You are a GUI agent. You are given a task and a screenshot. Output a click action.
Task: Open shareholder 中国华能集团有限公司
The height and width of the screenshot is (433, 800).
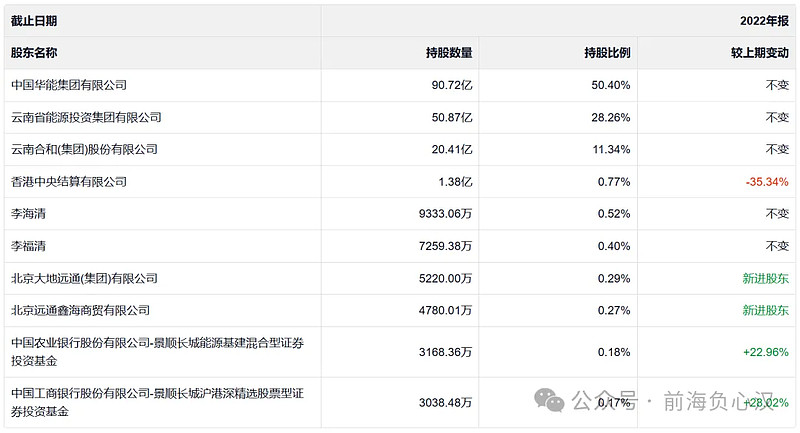pyautogui.click(x=69, y=85)
